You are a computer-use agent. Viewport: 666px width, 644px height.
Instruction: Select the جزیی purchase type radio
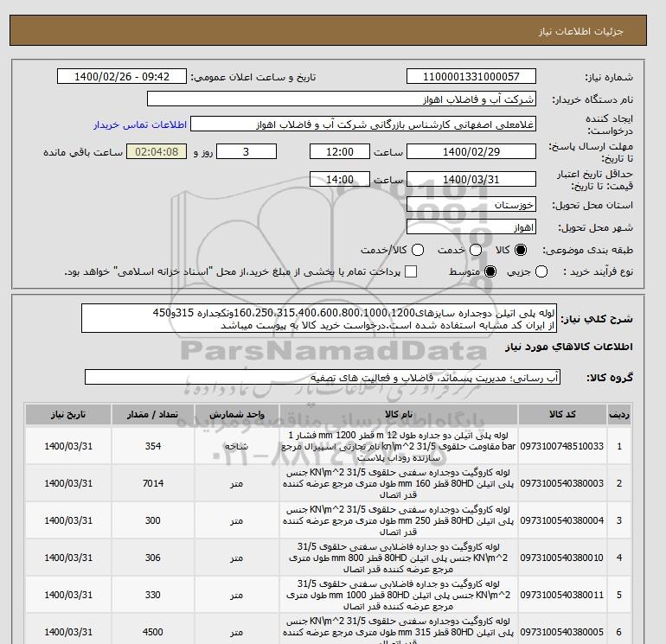(x=541, y=271)
